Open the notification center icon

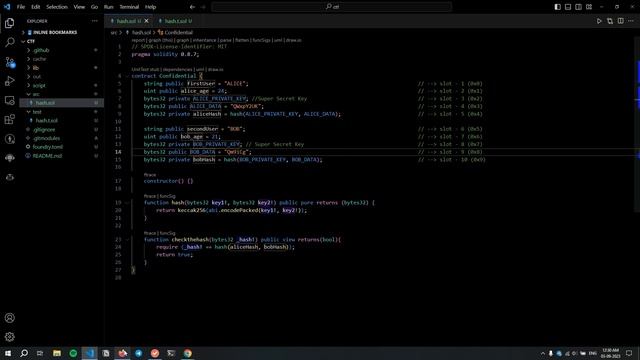[629, 353]
